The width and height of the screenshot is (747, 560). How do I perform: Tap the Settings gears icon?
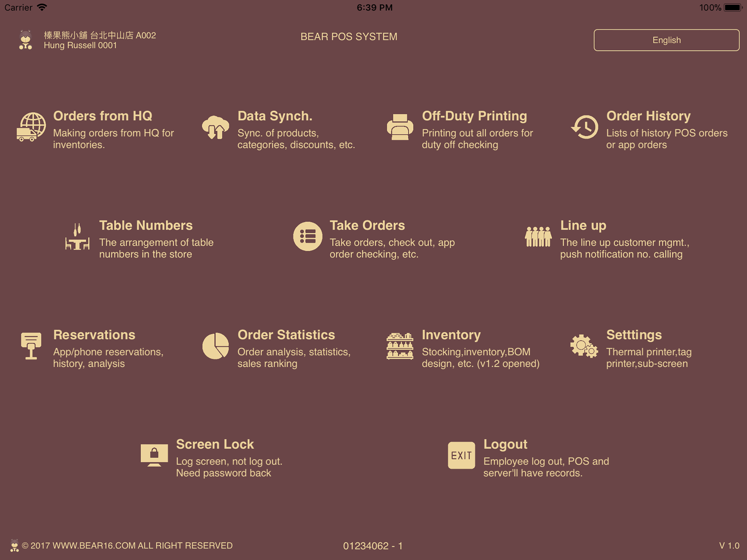pos(584,346)
